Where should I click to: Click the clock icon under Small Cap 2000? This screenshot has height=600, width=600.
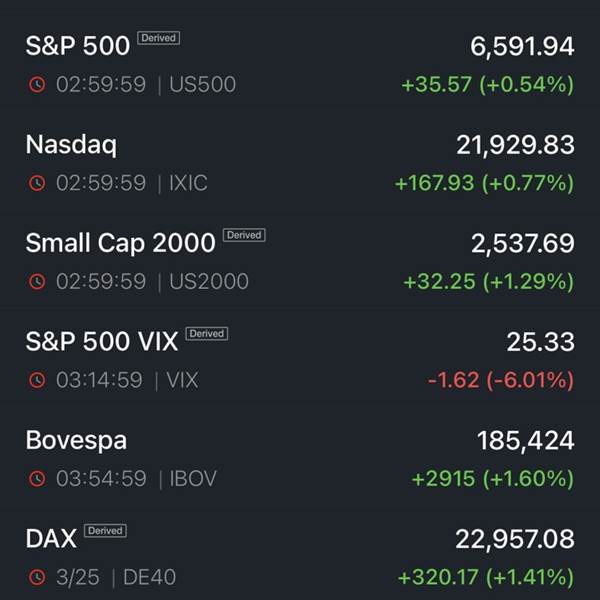[x=37, y=282]
